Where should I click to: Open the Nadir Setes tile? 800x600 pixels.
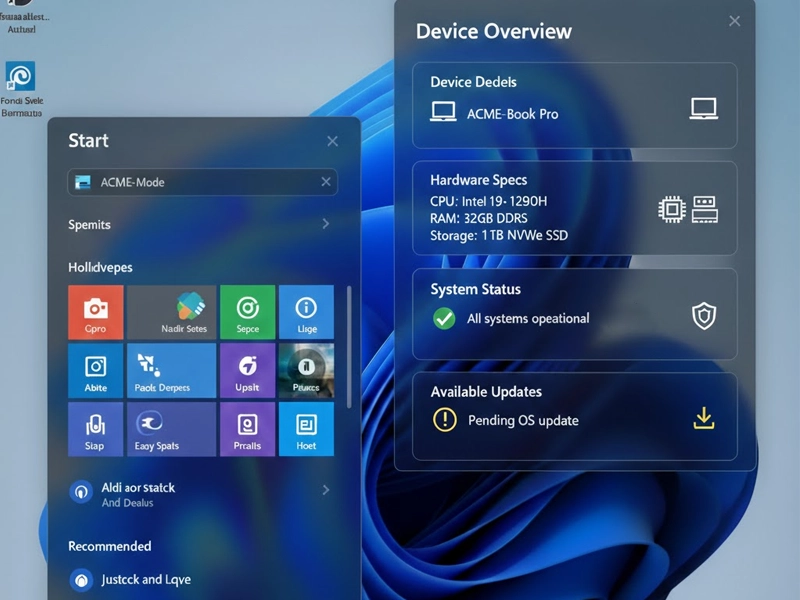click(171, 312)
